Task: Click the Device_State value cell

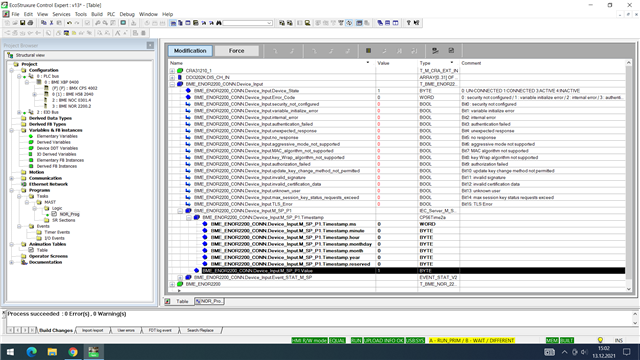Action: click(396, 91)
